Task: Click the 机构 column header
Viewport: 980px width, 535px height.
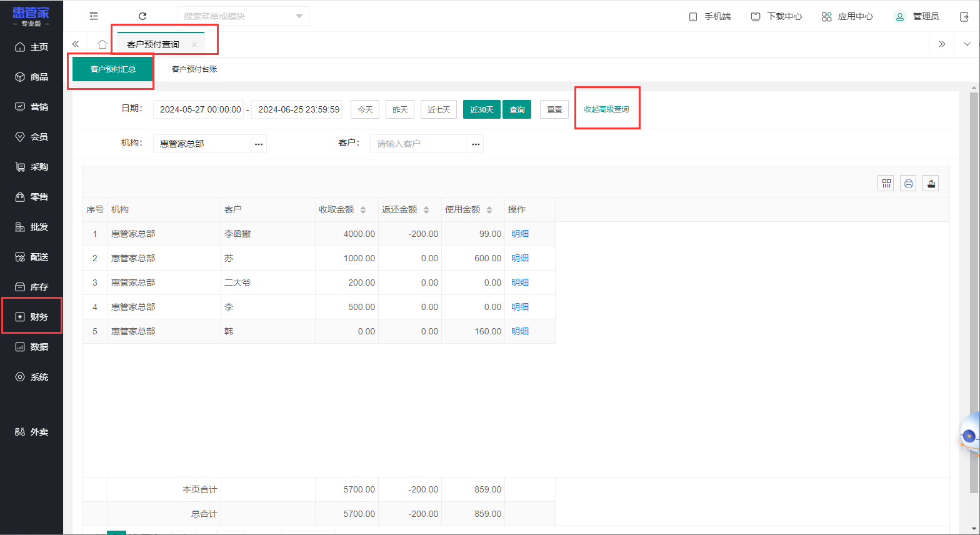Action: click(x=164, y=209)
